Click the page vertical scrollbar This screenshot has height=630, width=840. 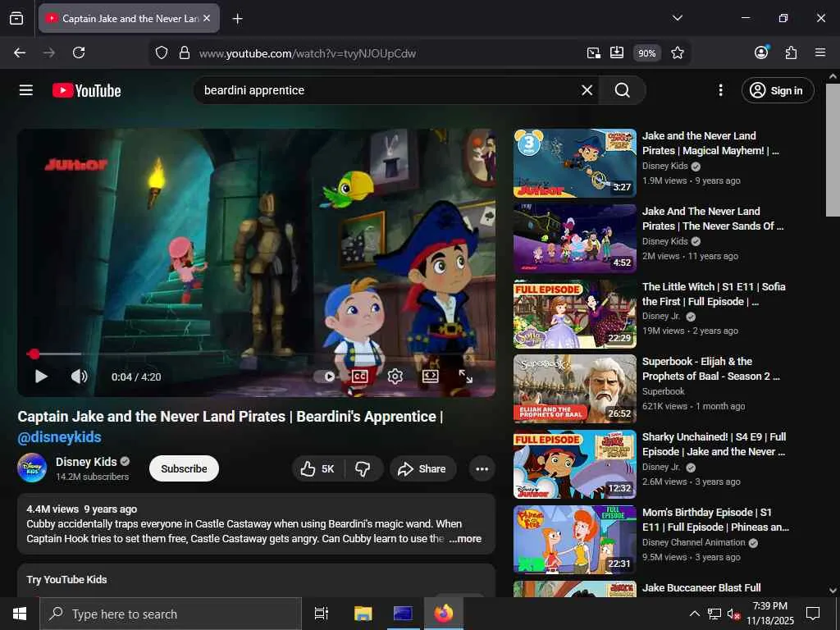tap(833, 150)
